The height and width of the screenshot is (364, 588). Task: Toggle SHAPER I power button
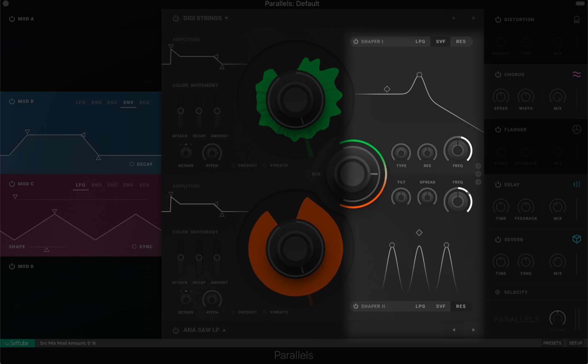(356, 42)
